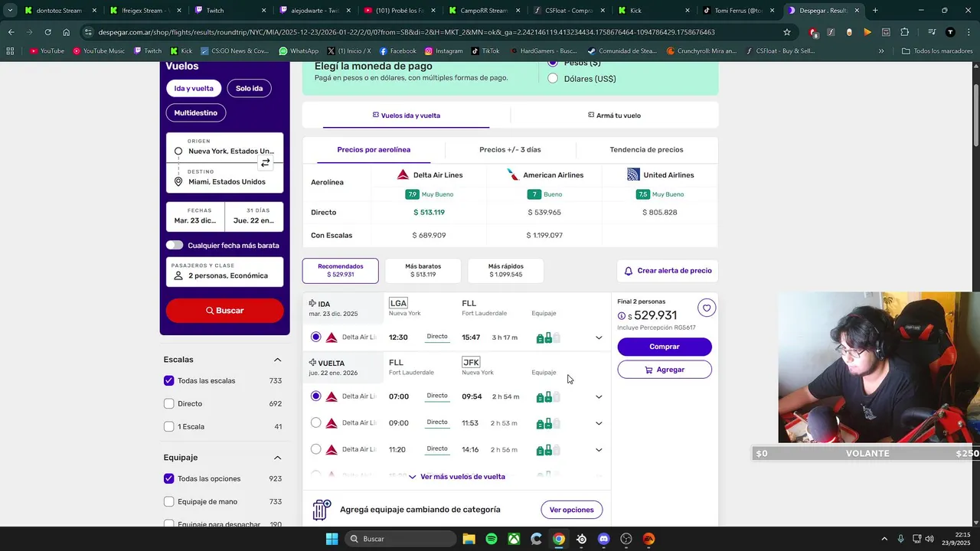Click the red Buscar search button
This screenshot has width=980, height=551.
[225, 311]
